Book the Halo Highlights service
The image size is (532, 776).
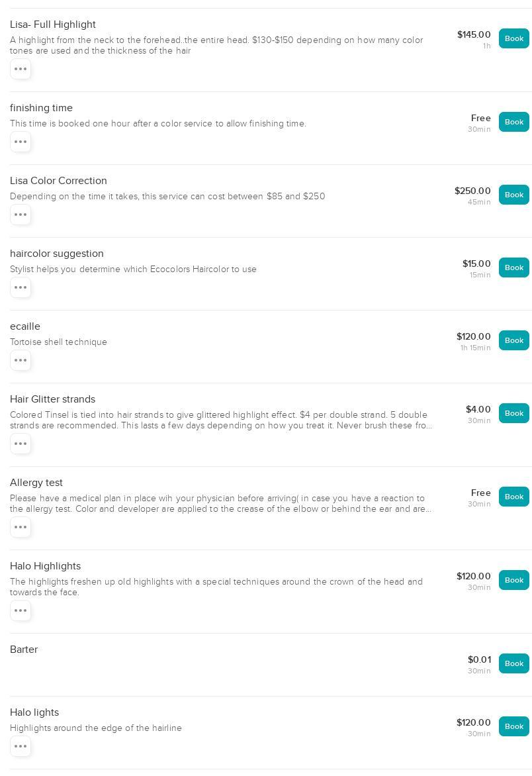tap(513, 580)
